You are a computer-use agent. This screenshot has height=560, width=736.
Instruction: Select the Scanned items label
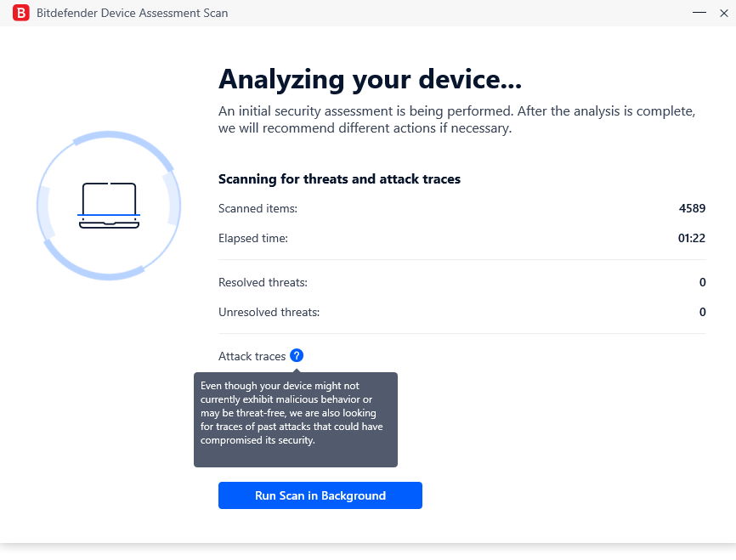point(258,208)
